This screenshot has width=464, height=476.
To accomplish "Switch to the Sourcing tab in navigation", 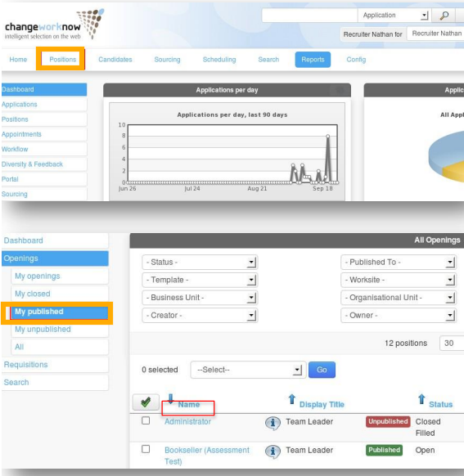I will (x=167, y=60).
